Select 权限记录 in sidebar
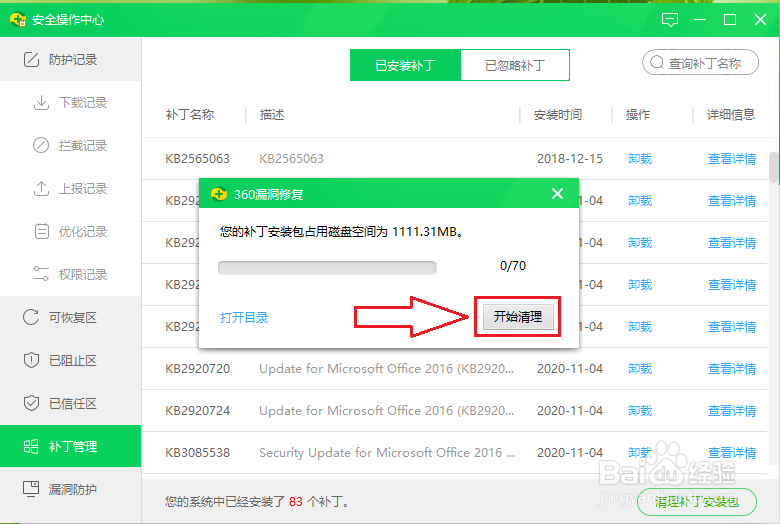The height and width of the screenshot is (524, 780). pyautogui.click(x=71, y=274)
